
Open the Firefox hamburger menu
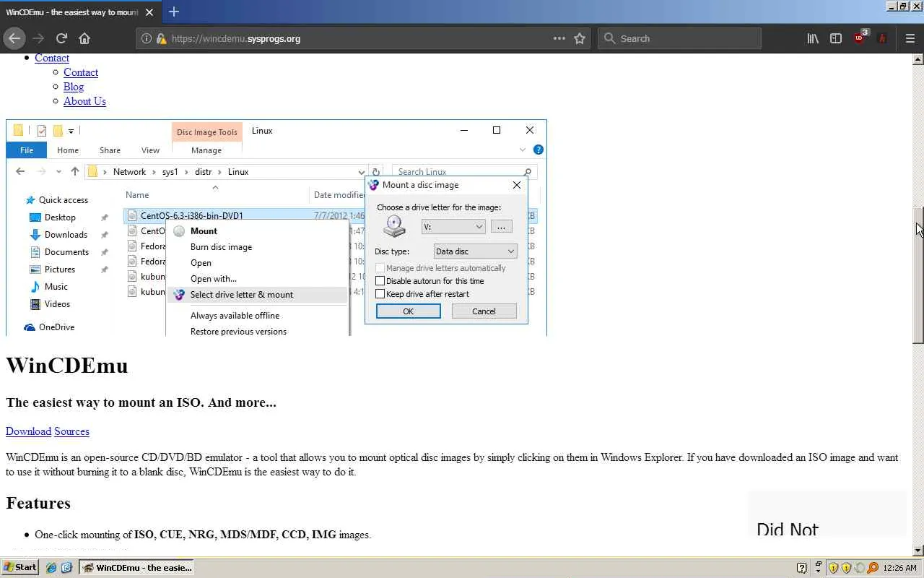(910, 38)
